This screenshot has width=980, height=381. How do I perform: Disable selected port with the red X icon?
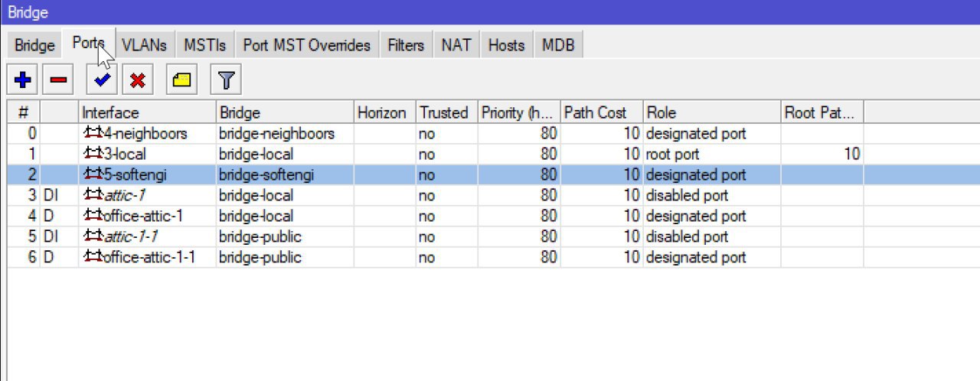pos(138,79)
